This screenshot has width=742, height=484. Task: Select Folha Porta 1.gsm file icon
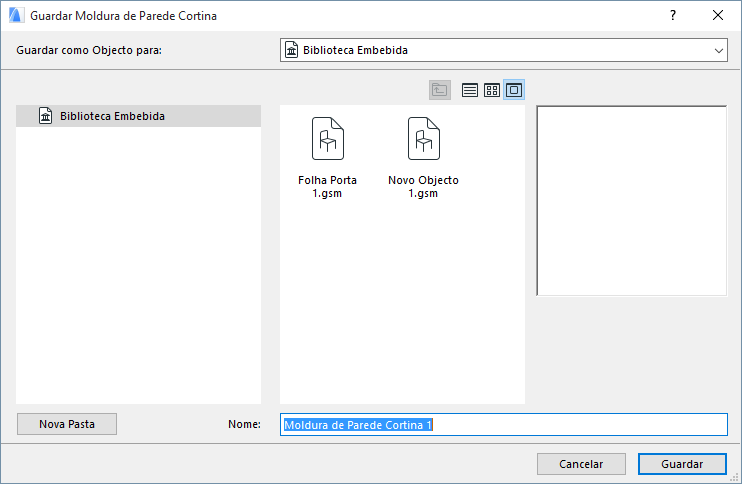click(x=327, y=139)
